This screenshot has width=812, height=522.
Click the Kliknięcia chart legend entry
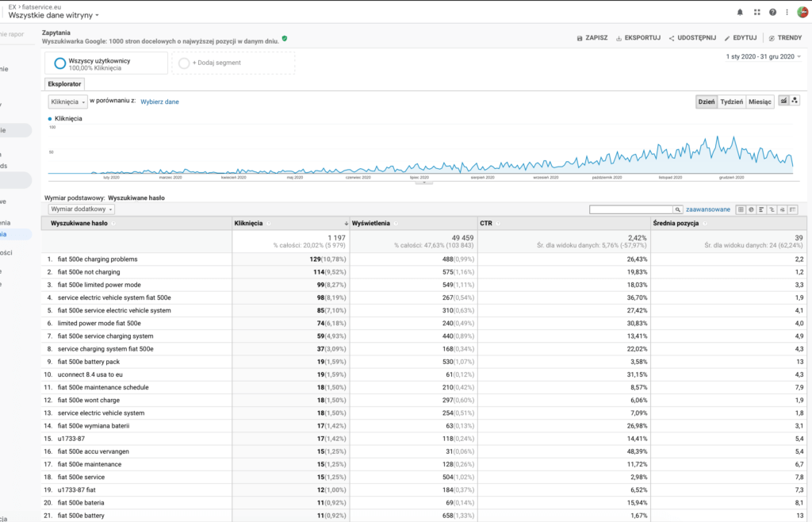[65, 118]
